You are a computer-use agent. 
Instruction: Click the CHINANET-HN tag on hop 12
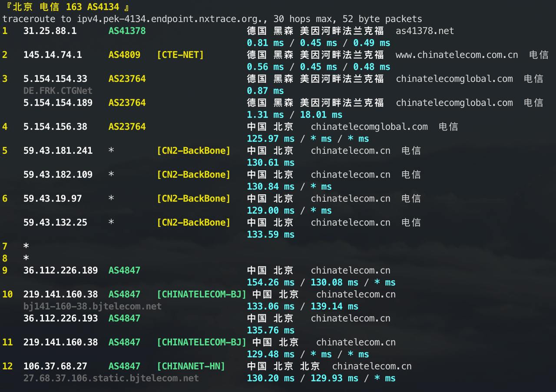(190, 366)
